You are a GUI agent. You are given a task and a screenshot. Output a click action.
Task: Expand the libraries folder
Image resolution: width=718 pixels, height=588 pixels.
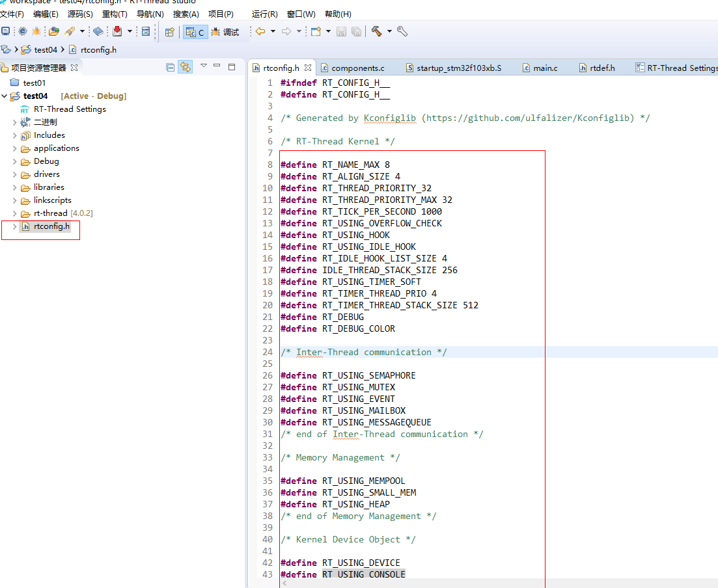[15, 187]
